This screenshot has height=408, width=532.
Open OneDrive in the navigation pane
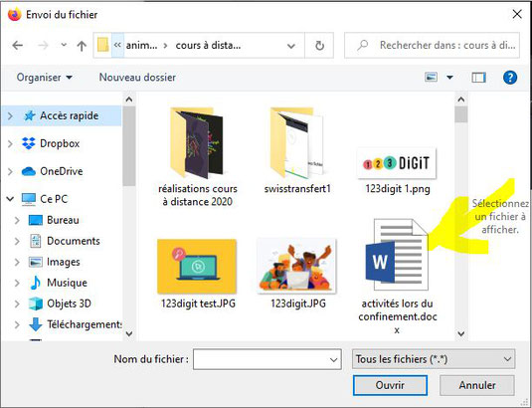point(62,171)
